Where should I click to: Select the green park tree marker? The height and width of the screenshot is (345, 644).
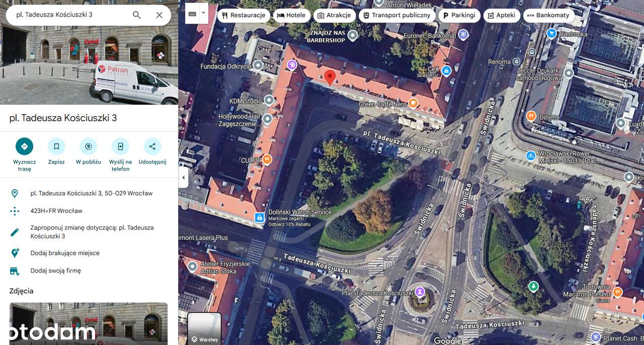pos(533,287)
